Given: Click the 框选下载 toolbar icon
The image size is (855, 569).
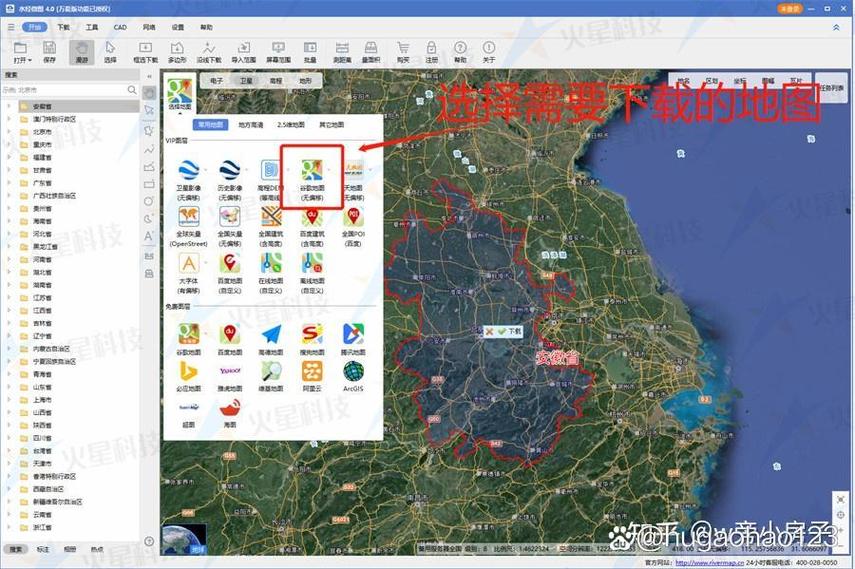Looking at the screenshot, I should click(146, 52).
